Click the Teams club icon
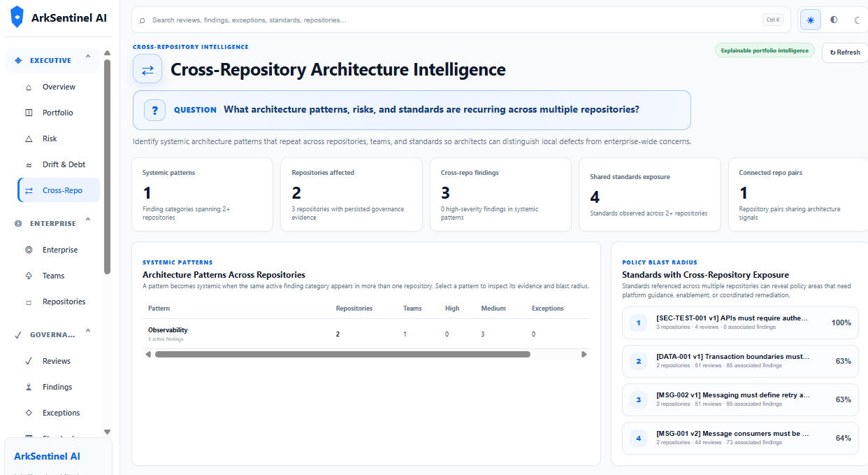 [29, 276]
